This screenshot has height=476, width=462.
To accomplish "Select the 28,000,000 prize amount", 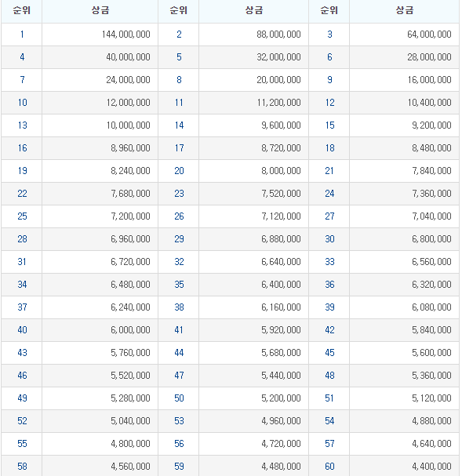I will click(x=429, y=57).
